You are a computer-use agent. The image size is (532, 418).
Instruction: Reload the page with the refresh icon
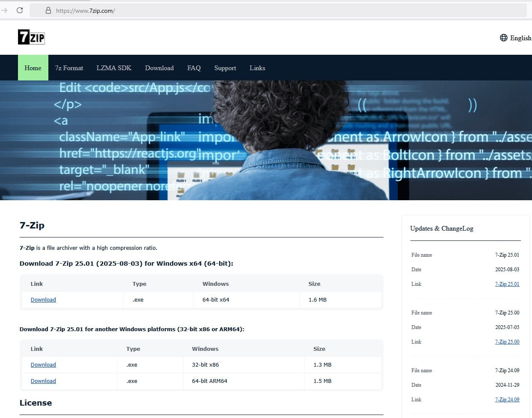[20, 10]
